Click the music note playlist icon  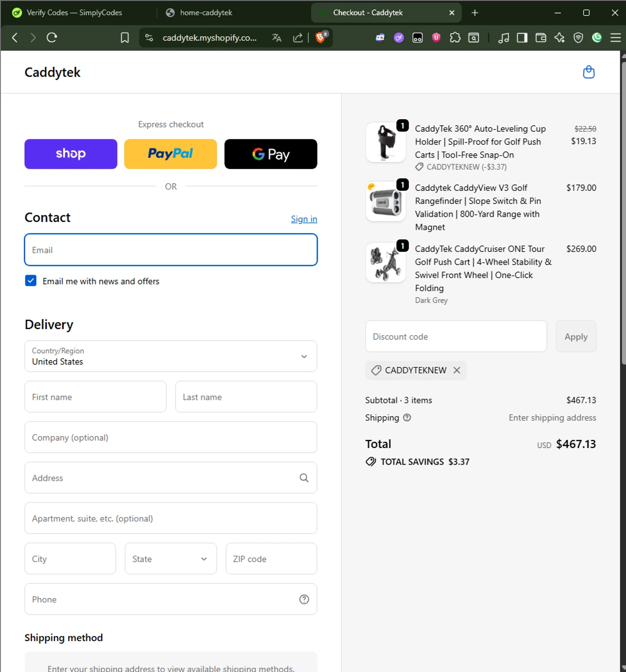(504, 38)
